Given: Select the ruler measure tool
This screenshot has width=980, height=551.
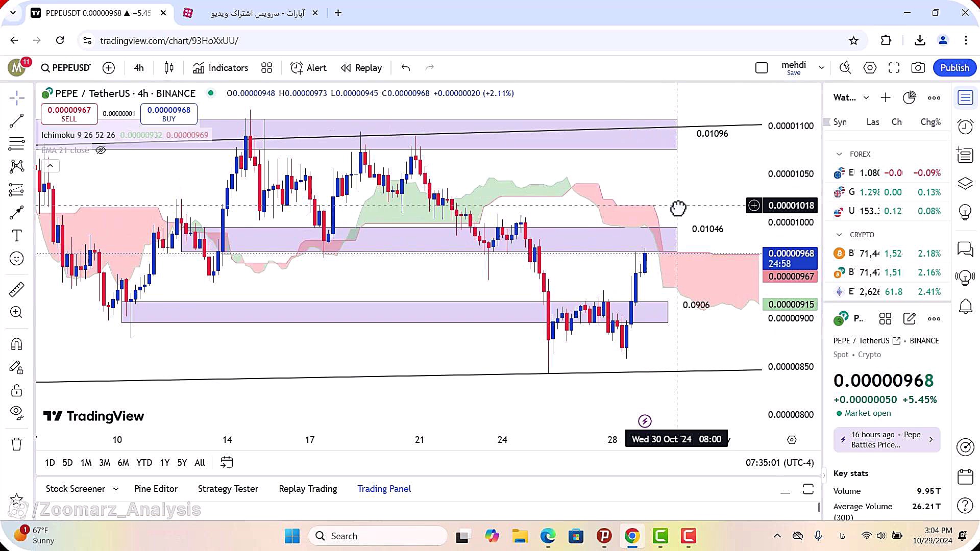Looking at the screenshot, I should click(17, 289).
